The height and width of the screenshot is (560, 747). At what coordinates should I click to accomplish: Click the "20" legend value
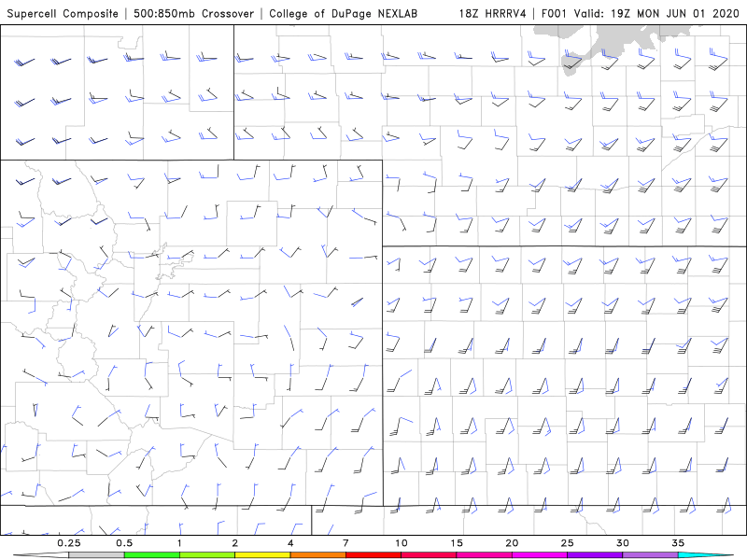click(512, 543)
